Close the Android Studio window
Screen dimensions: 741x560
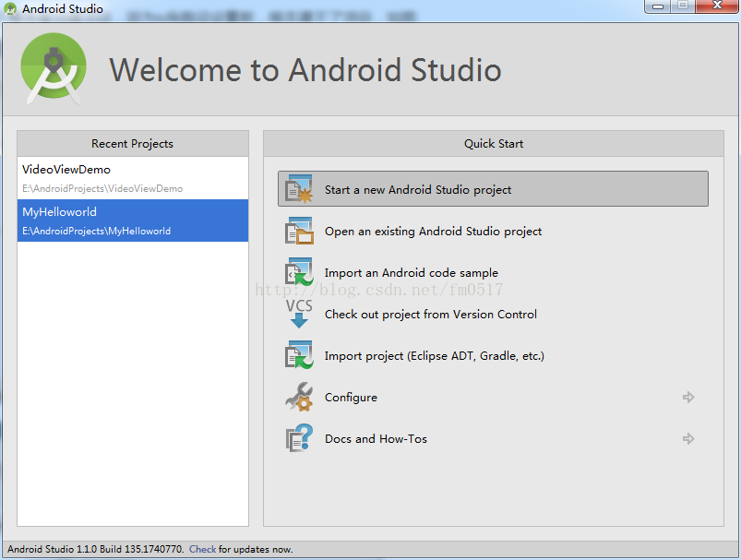[x=716, y=6]
